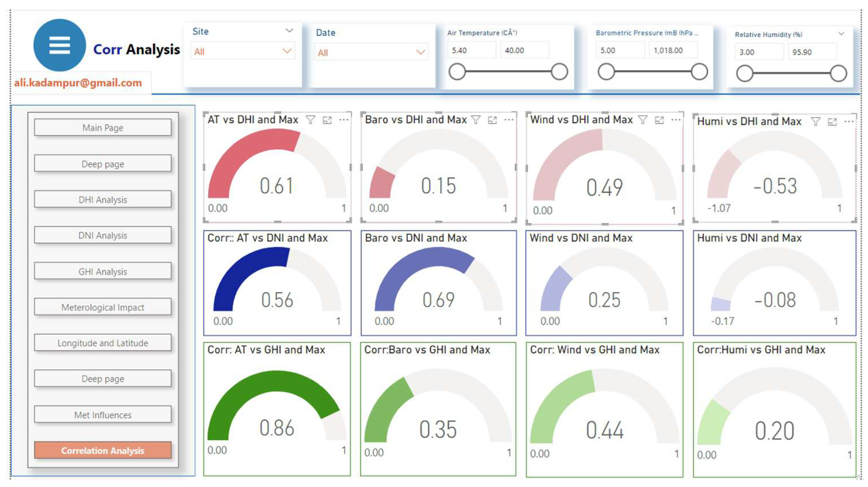868x487 pixels.
Task: Click chevron on Relative Humidity slicer header
Action: click(842, 34)
